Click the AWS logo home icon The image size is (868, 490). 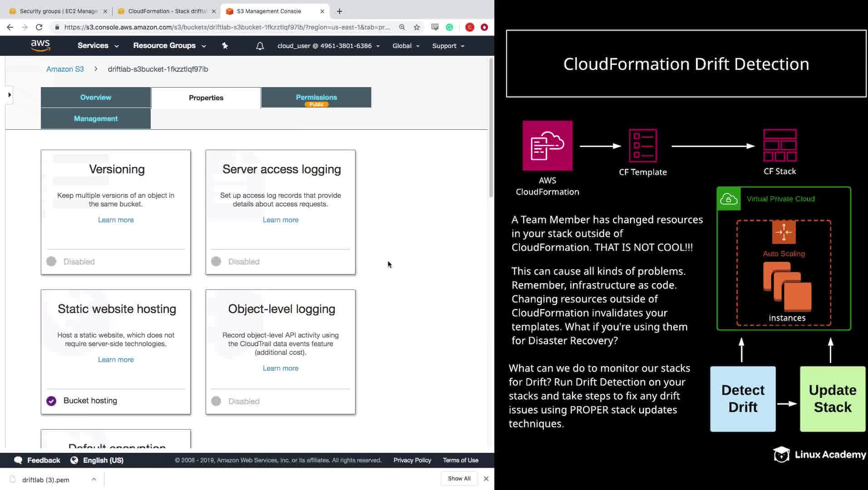40,45
